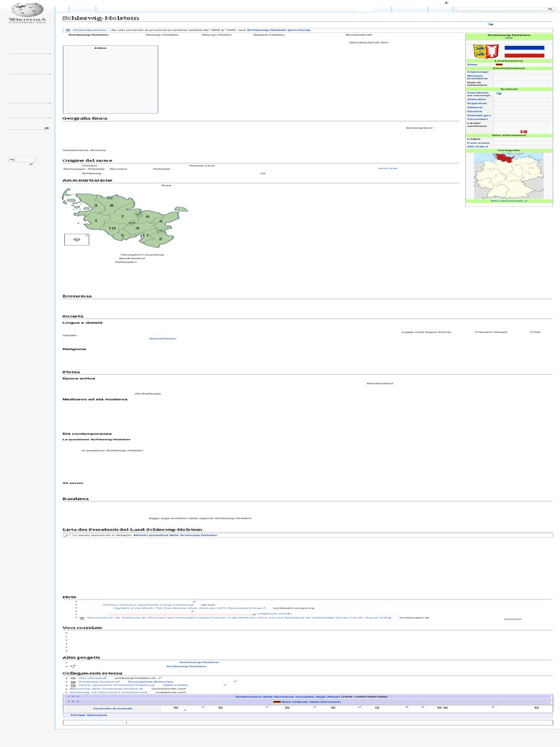Open the Germany location map in Cartografia
Viewport: 560px width, 747px height.
coord(508,175)
